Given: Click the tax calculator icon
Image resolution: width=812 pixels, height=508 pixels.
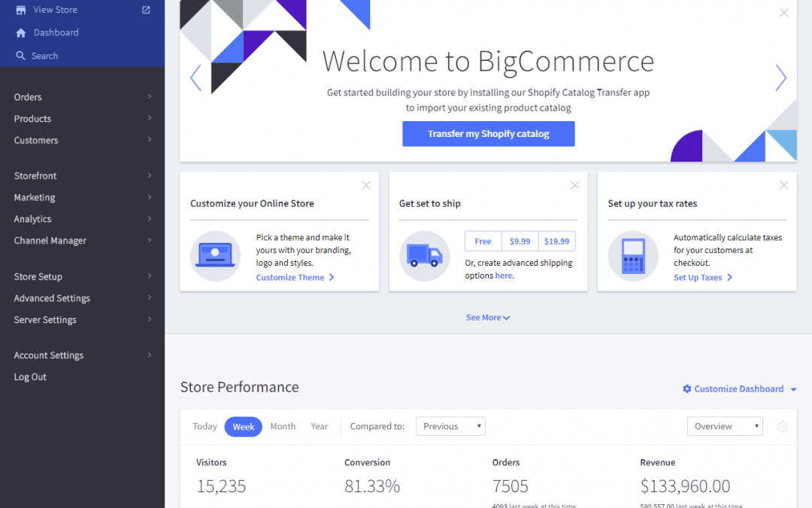Looking at the screenshot, I should 633,256.
